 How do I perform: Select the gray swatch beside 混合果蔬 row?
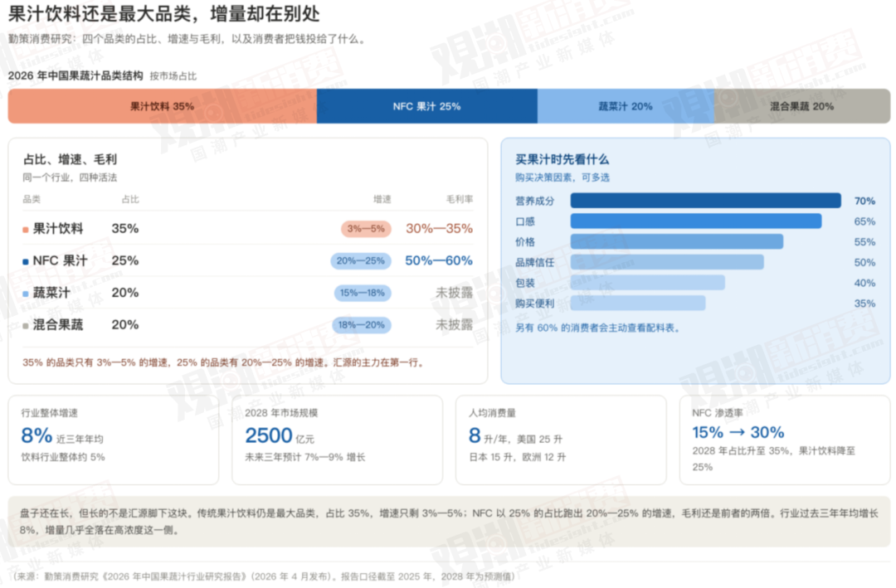click(x=25, y=326)
